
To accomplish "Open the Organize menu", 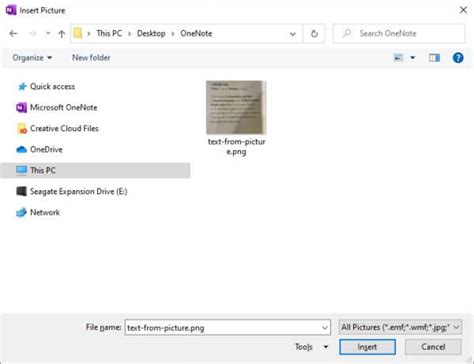I will (32, 58).
